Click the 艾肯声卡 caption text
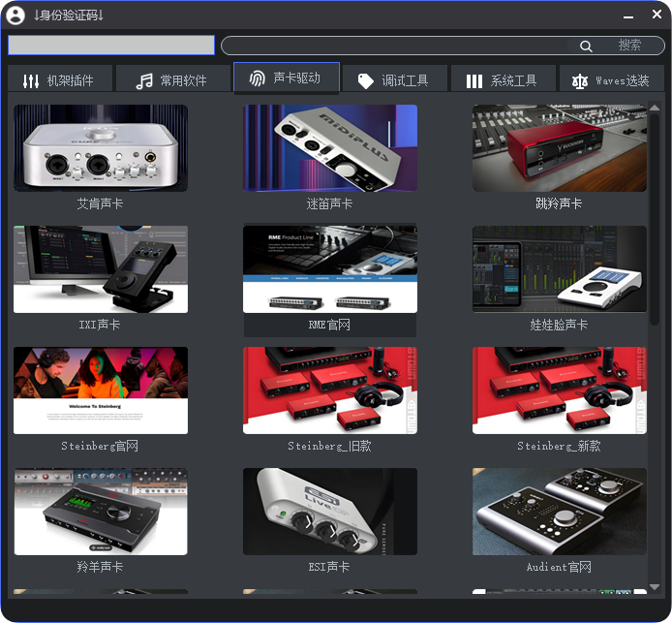The image size is (672, 623). click(x=101, y=203)
